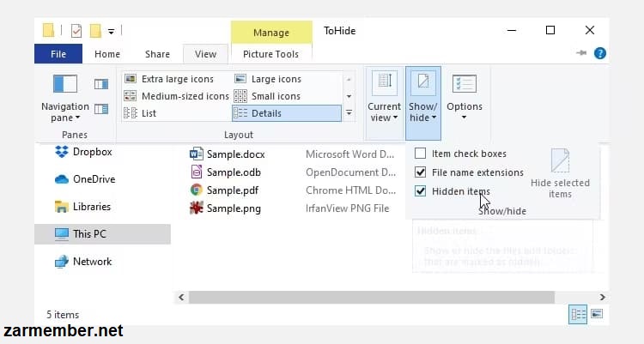The width and height of the screenshot is (644, 344).
Task: Switch to the Share ribbon tab
Action: (157, 54)
